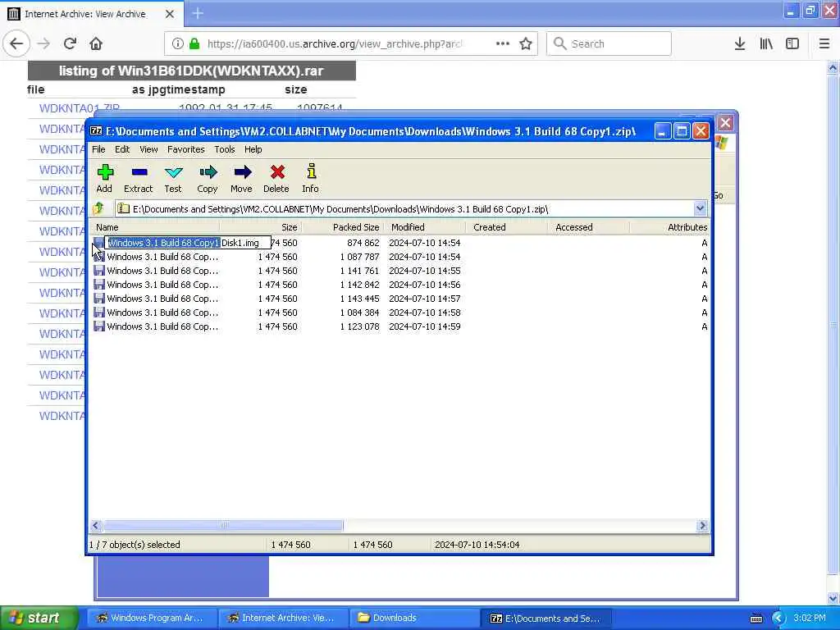This screenshot has width=840, height=630.
Task: Close the Internet Archive tab
Action: tap(169, 14)
